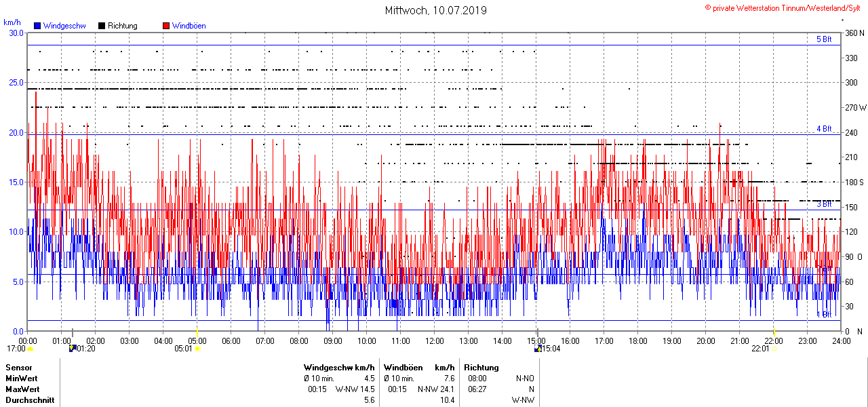This screenshot has height=407, width=868.
Task: Click the MaxWert row label
Action: pyautogui.click(x=23, y=389)
